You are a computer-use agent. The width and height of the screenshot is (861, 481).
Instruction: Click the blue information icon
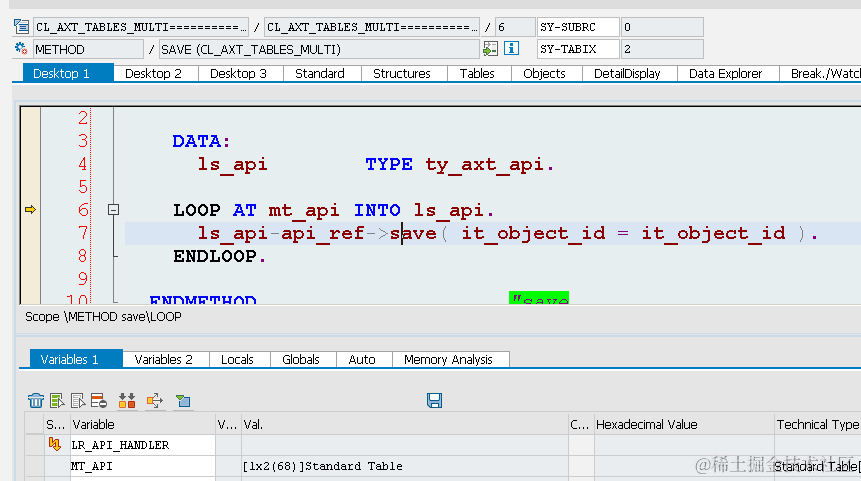(x=511, y=48)
